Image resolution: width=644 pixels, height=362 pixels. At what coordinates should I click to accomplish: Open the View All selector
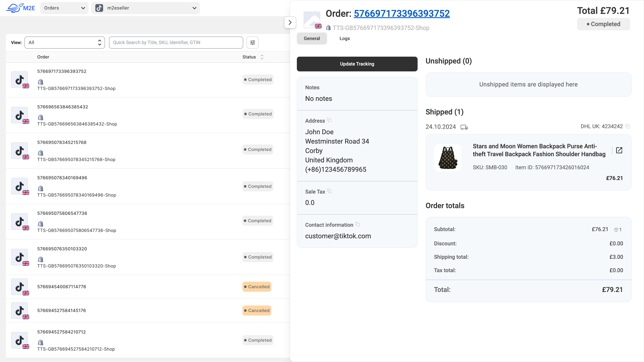tap(65, 43)
